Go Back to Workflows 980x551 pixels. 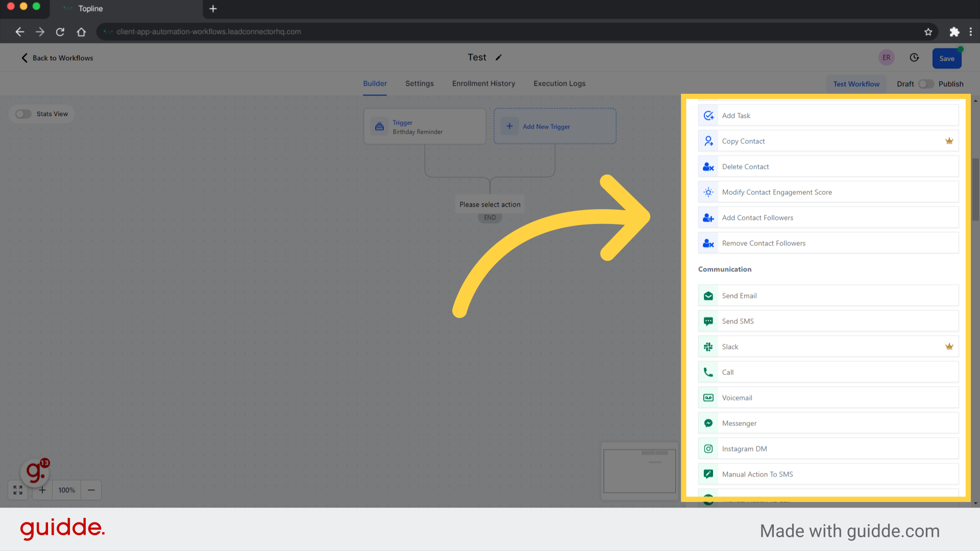pos(57,58)
